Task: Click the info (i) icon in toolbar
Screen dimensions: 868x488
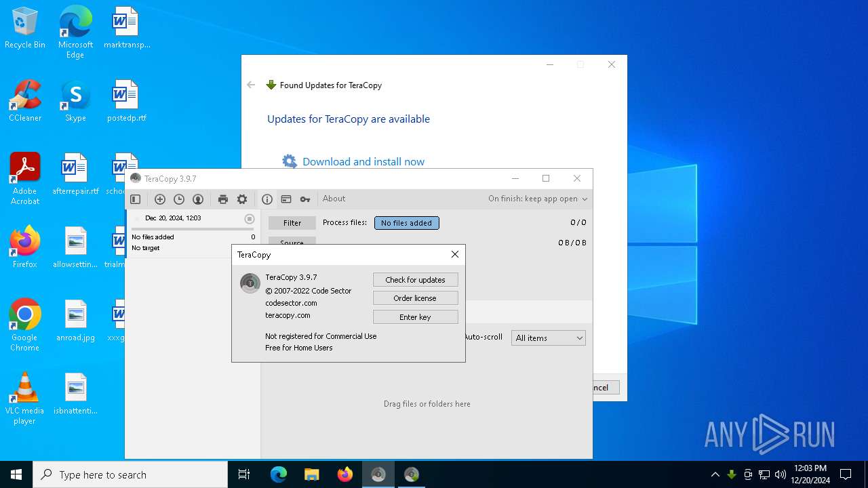Action: [267, 199]
